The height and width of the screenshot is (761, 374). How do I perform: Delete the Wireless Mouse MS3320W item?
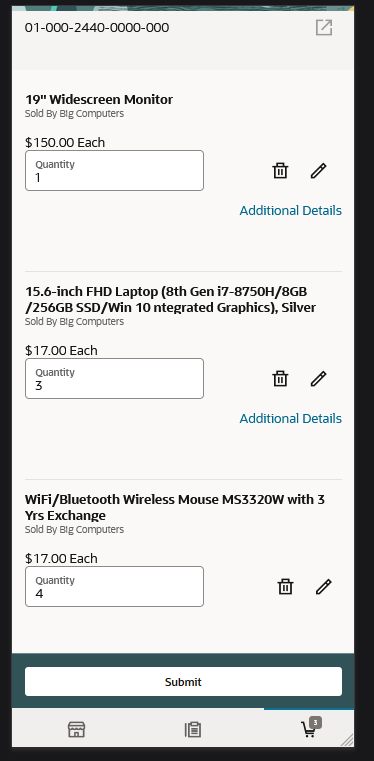(285, 587)
